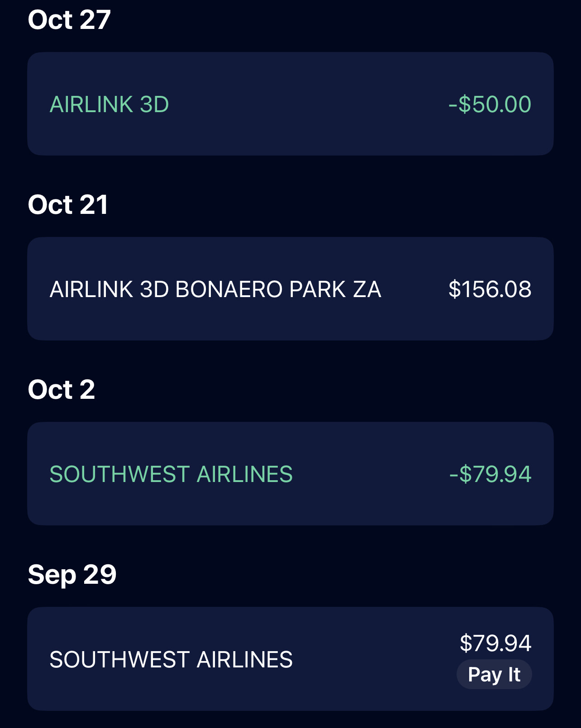Click the -$79.94 credit amount

tap(490, 474)
